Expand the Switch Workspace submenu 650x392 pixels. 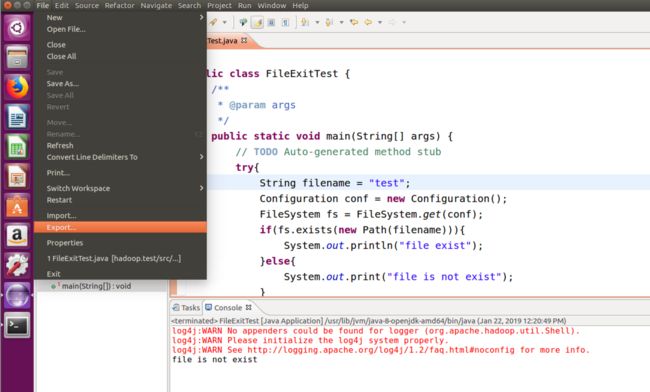(x=201, y=188)
